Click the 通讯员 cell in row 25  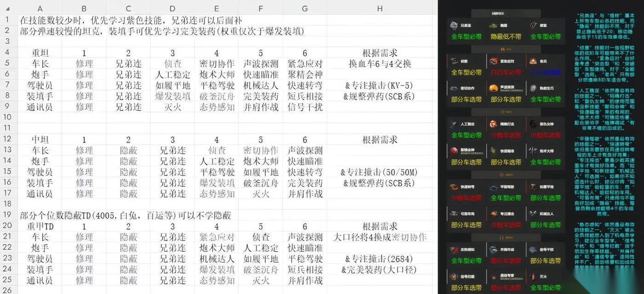coord(40,281)
